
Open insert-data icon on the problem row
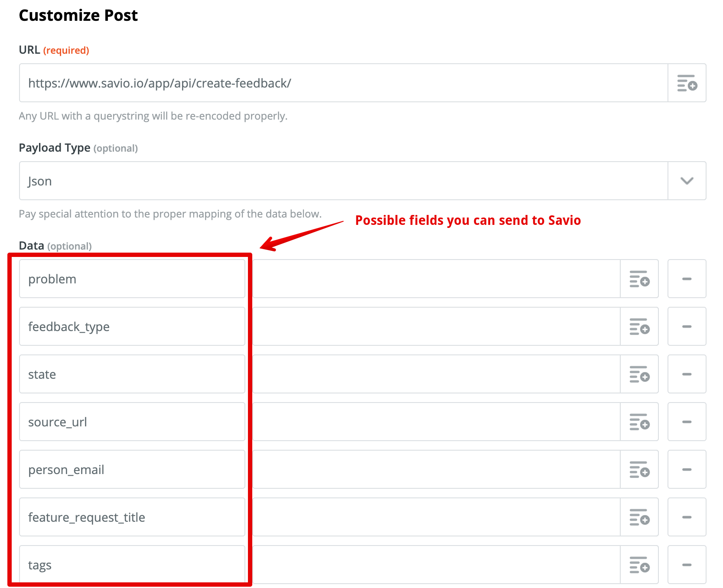(639, 279)
